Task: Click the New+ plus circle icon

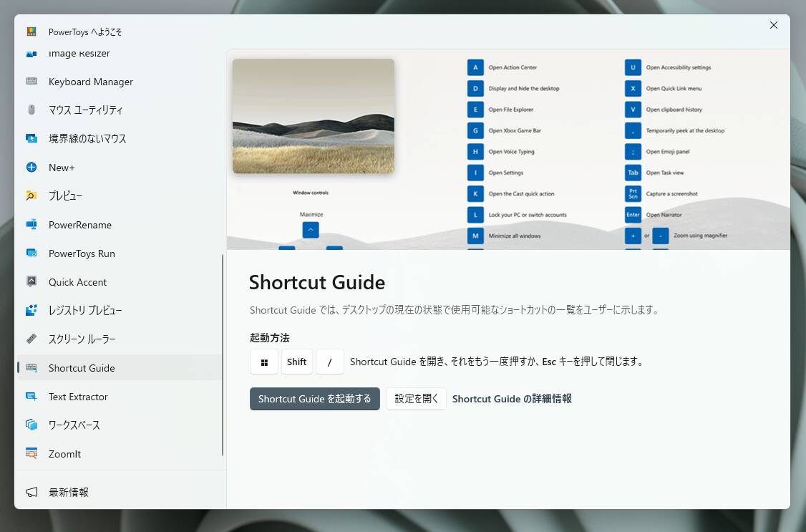Action: [31, 167]
